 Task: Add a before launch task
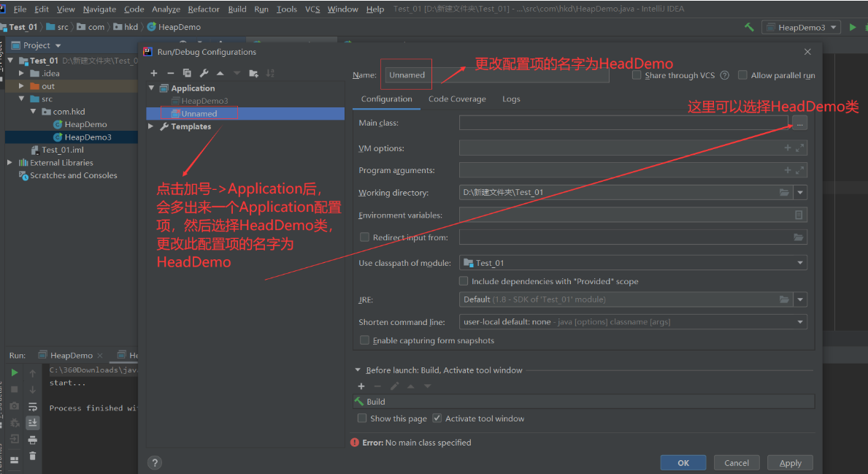tap(361, 386)
